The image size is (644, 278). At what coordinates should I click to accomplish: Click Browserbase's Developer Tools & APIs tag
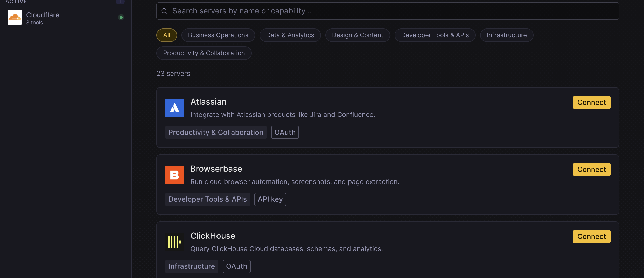point(207,199)
